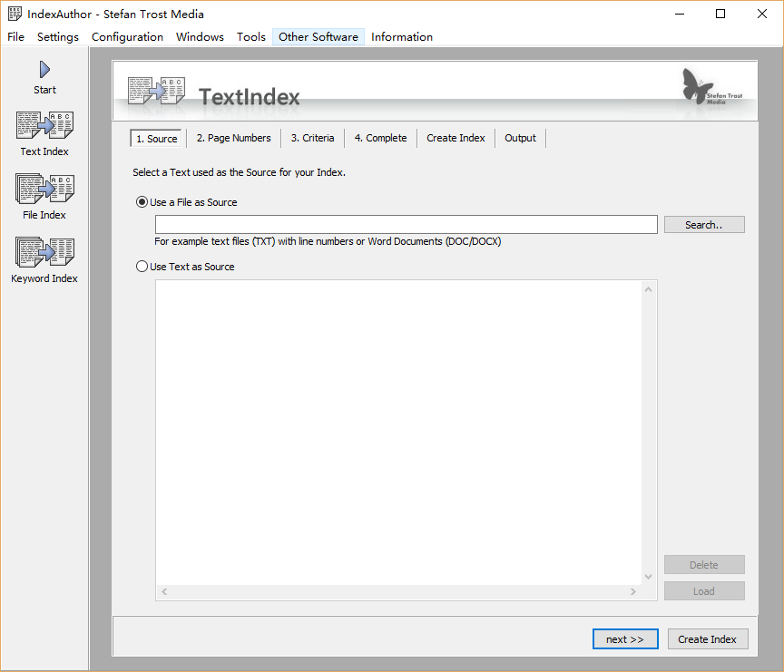Expand the Configuration menu

[x=127, y=37]
